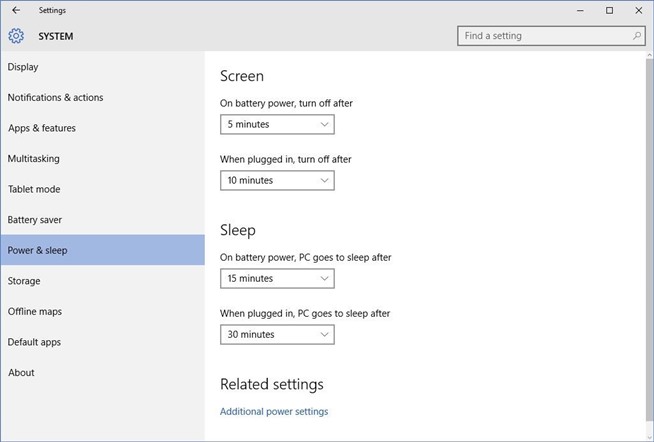Open the Battery saver section
Image resolution: width=654 pixels, height=442 pixels.
pos(35,220)
